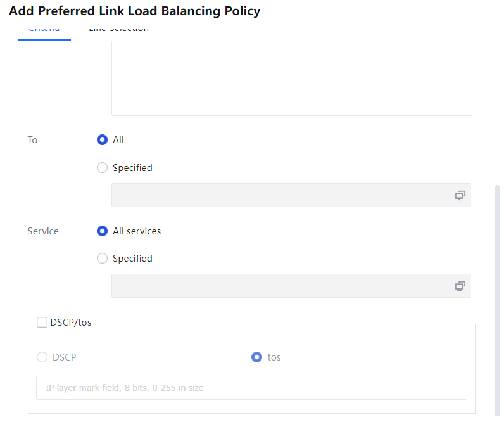Screen dimensions: 504x422
Task: Click the specified service field under Service
Action: [x=279, y=286]
